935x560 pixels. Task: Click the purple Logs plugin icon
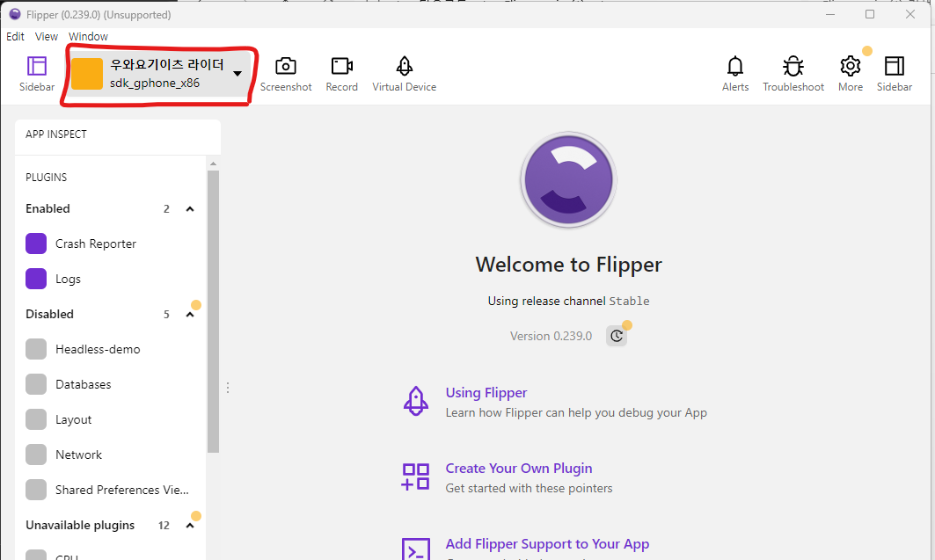coord(36,279)
